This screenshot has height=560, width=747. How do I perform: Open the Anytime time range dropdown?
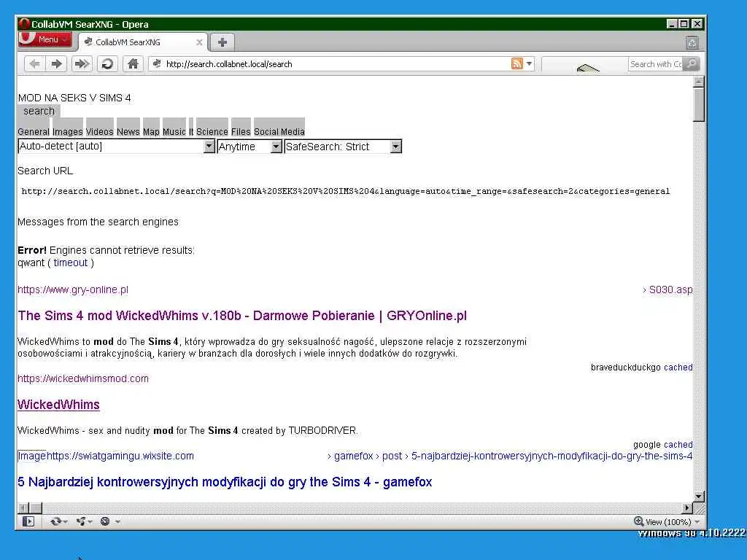point(249,146)
